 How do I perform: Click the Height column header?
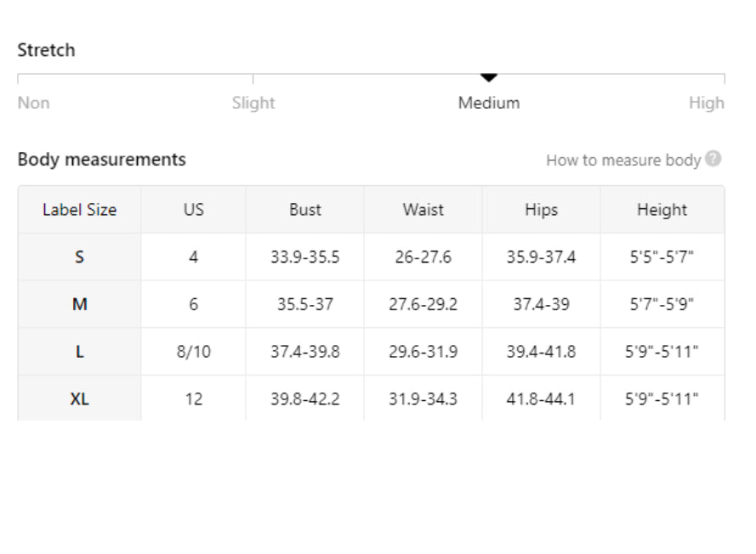(662, 210)
